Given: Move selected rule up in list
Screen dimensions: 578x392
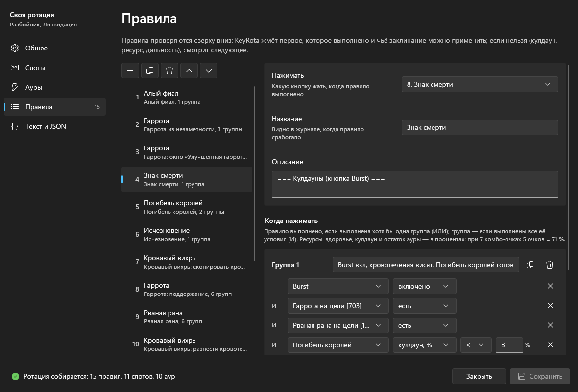Looking at the screenshot, I should click(189, 71).
